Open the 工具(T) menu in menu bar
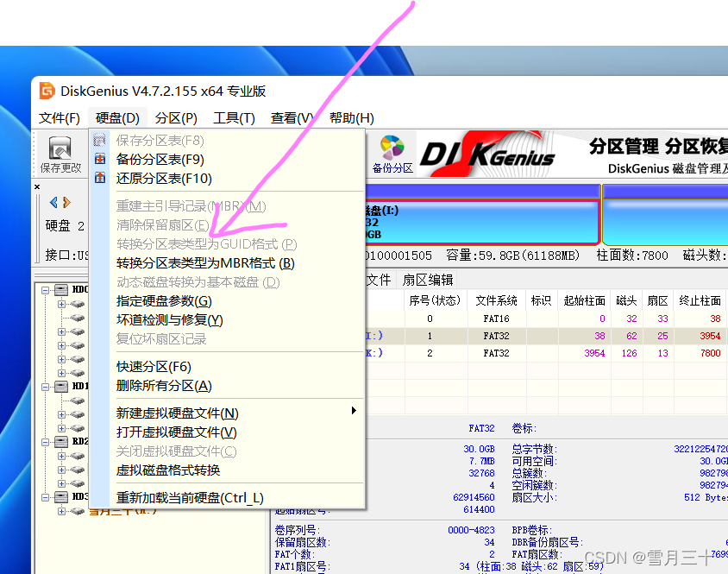This screenshot has height=574, width=728. 234,118
